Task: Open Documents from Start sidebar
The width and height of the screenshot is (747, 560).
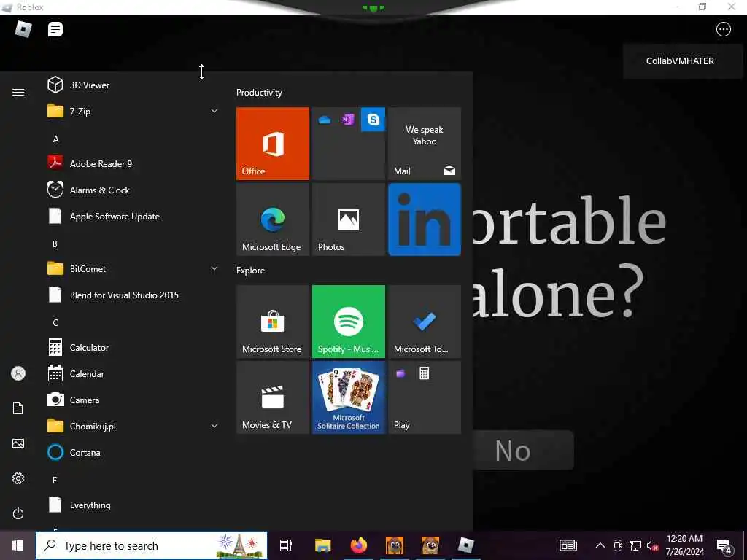Action: point(18,408)
